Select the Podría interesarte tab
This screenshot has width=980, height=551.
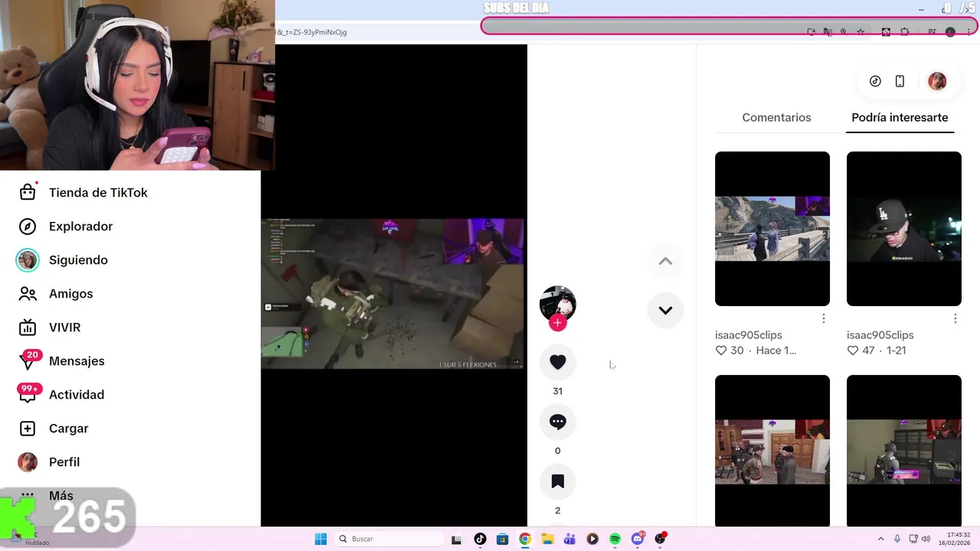900,118
